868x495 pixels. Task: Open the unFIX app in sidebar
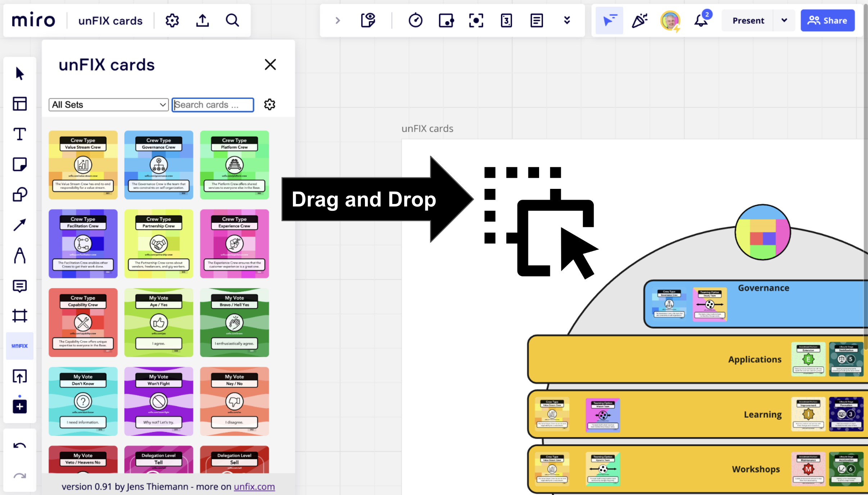pos(20,346)
